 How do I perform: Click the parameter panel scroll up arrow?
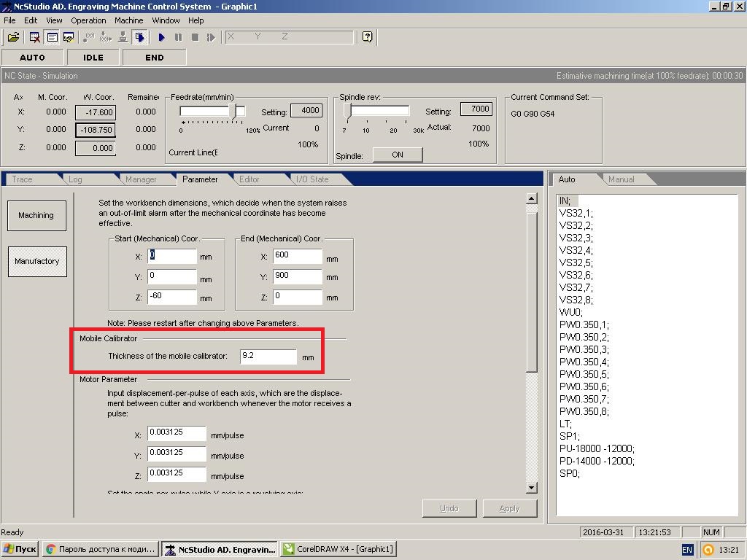pos(532,198)
